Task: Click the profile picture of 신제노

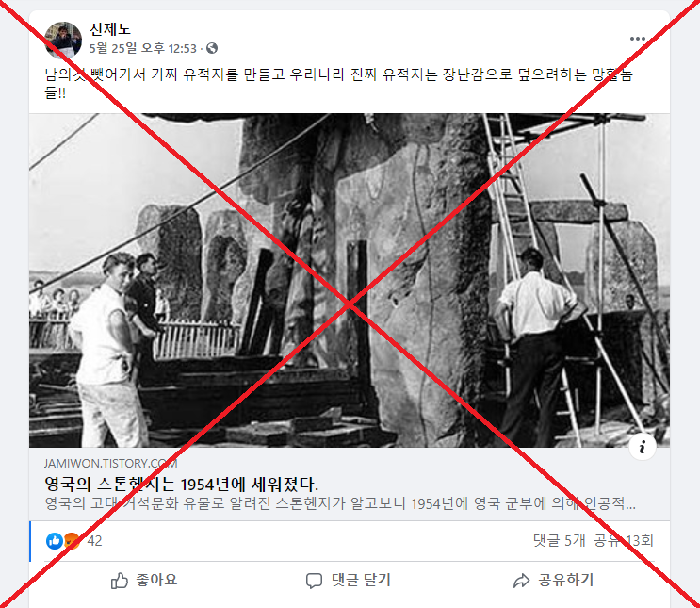Action: pos(63,40)
